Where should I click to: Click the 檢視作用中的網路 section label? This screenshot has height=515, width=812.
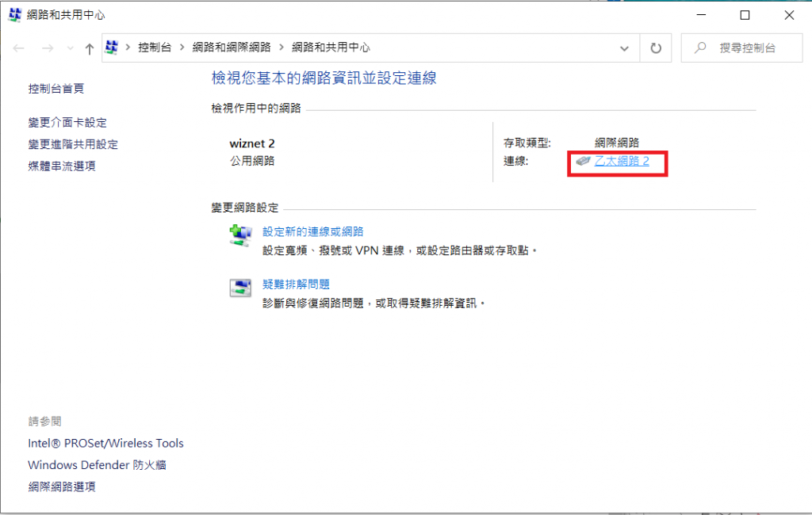coord(256,109)
